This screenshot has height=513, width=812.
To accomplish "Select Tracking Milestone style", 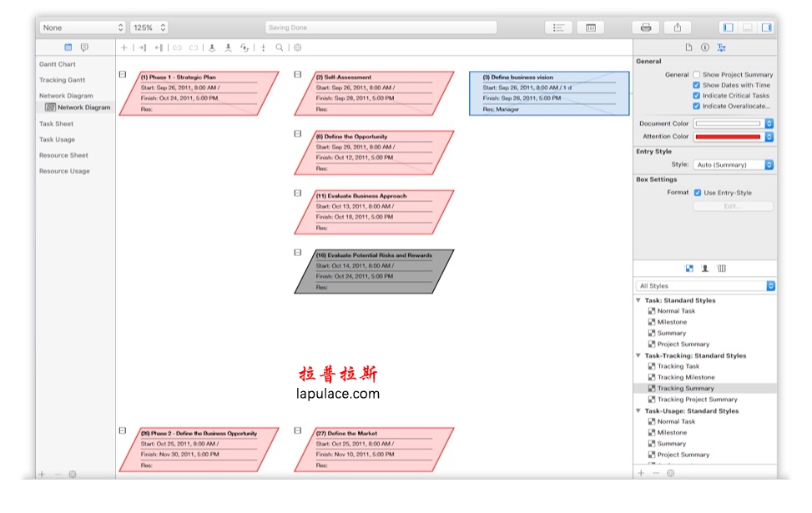I will 686,377.
